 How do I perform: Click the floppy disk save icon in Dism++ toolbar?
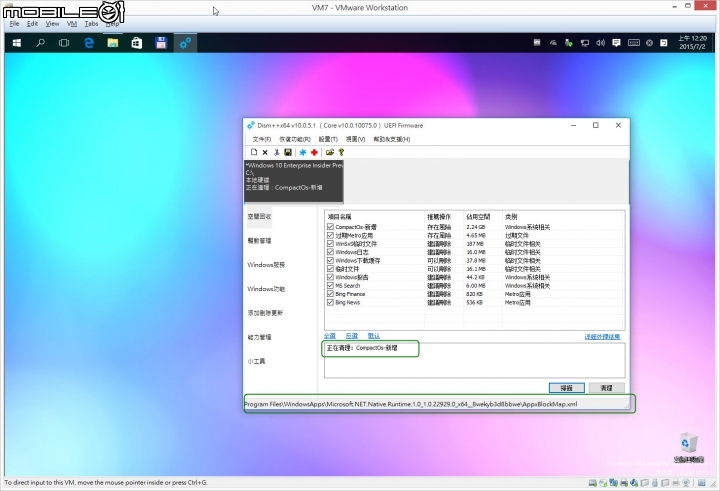click(x=288, y=152)
